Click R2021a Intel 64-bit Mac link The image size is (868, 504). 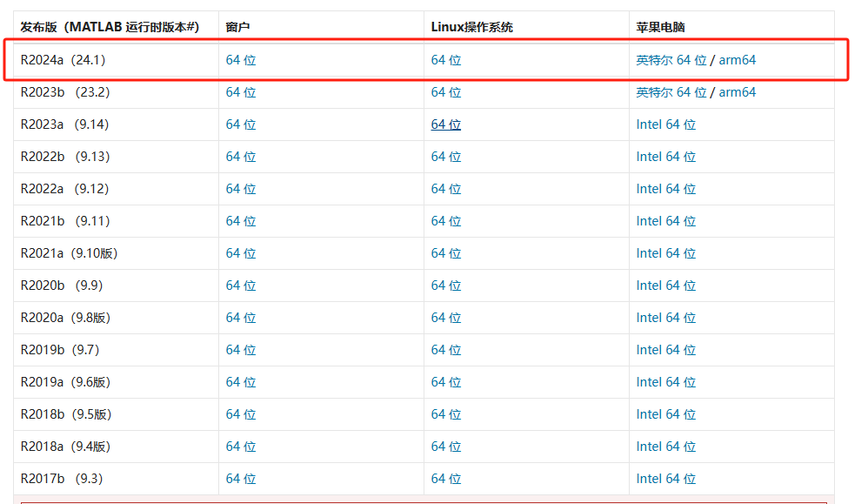[x=666, y=252]
